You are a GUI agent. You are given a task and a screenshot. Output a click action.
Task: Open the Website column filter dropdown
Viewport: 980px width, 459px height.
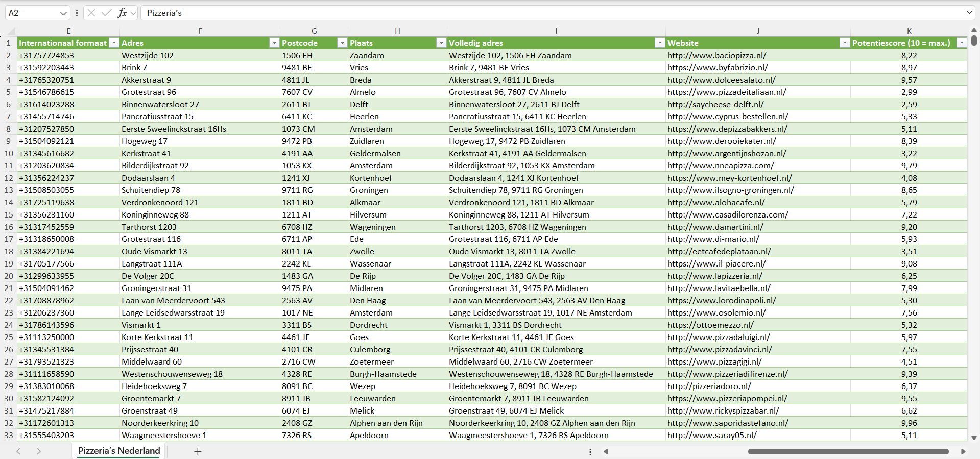[x=845, y=43]
